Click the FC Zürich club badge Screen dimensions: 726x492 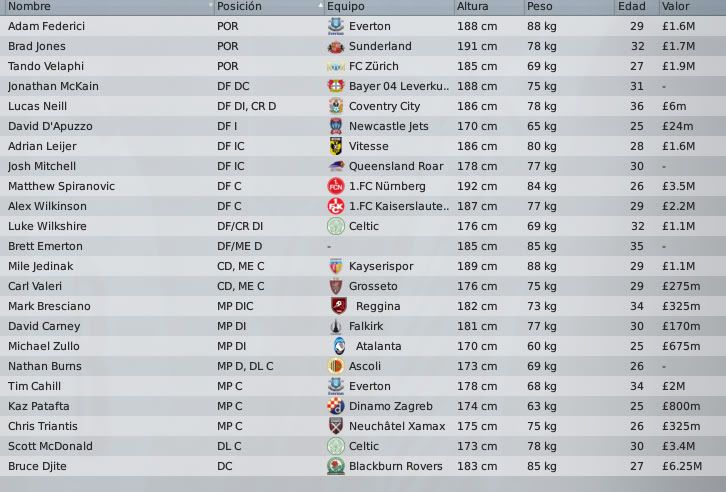335,66
